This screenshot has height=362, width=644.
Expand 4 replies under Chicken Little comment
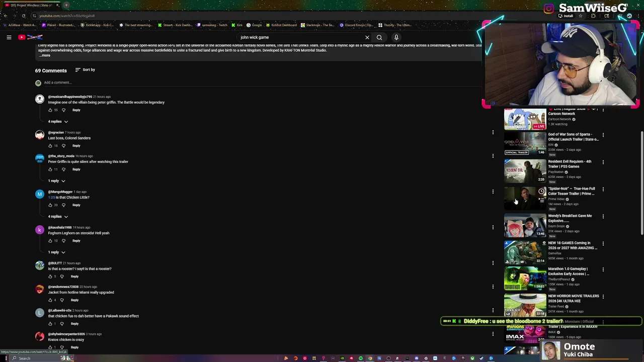coord(58,217)
